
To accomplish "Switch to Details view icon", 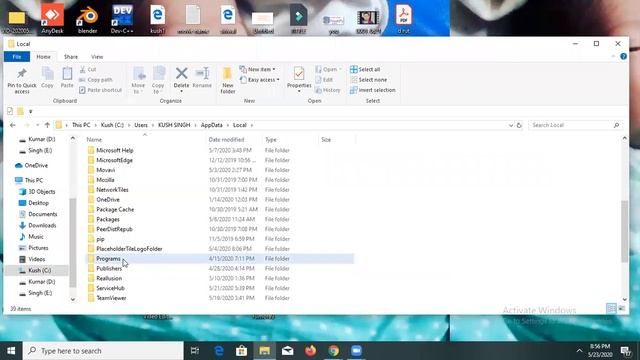I will (611, 309).
